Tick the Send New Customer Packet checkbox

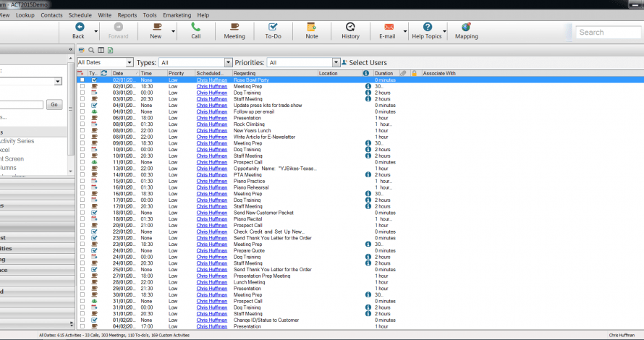point(82,213)
